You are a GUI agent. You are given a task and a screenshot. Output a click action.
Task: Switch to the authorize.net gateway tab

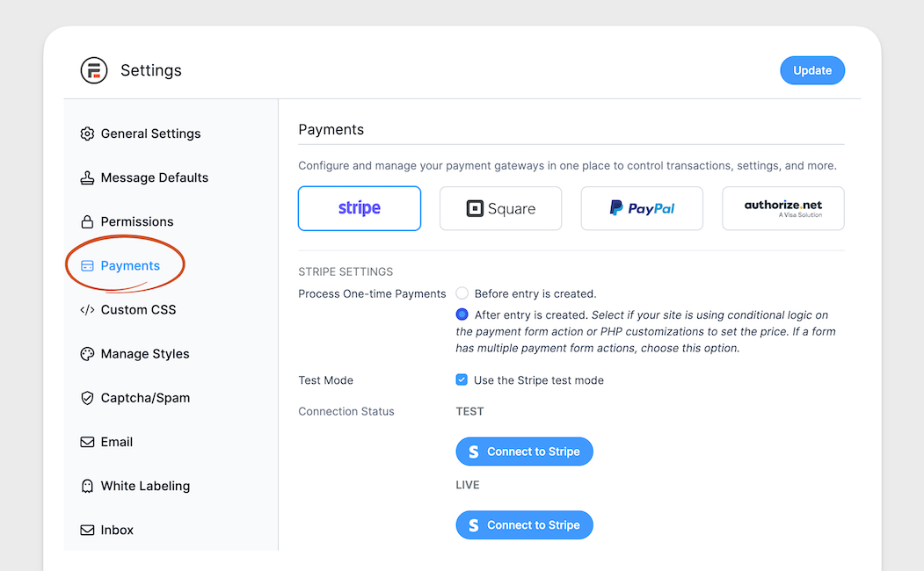783,208
